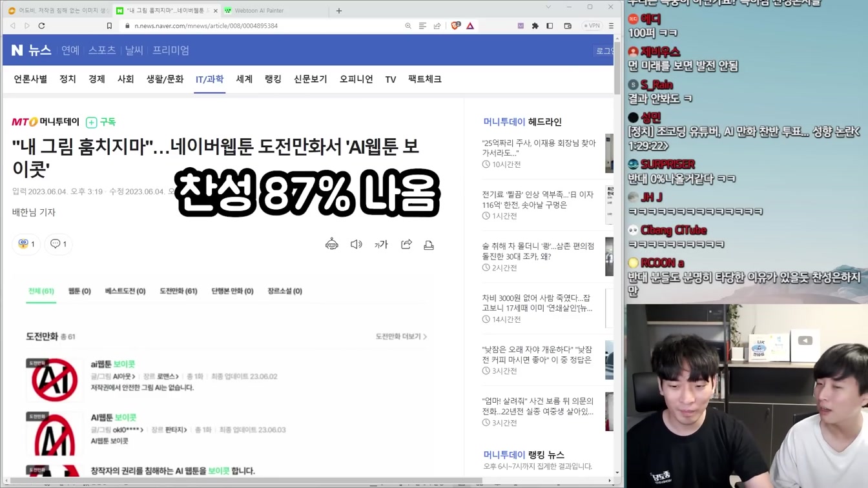Screen dimensions: 868x488
Task: Open genre 로맨스 chevron link
Action: 167,376
